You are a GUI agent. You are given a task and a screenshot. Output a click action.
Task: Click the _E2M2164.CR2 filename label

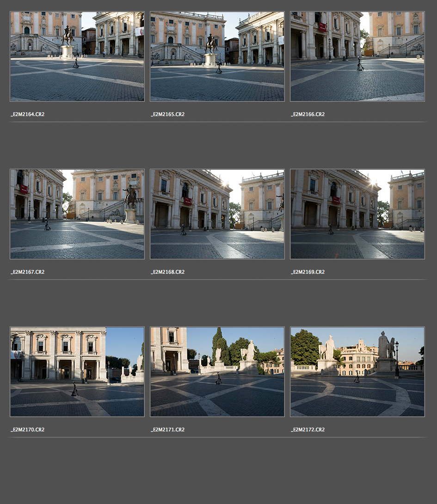click(28, 114)
